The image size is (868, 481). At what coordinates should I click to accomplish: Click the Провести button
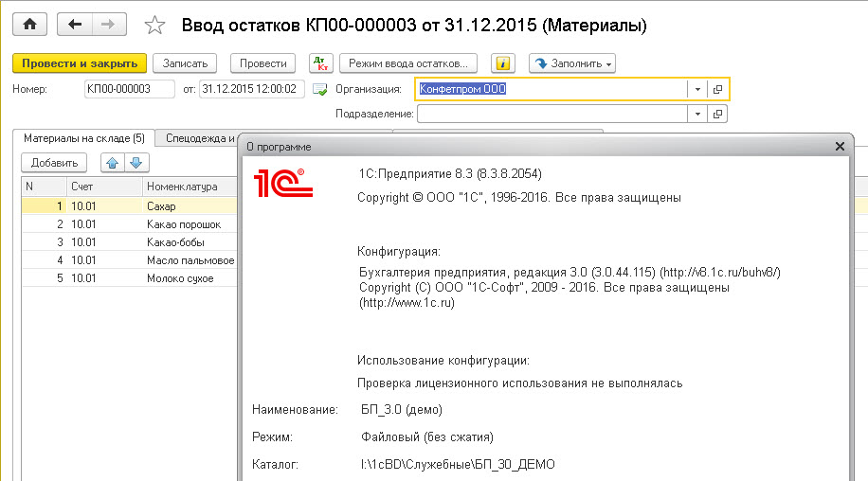point(262,63)
